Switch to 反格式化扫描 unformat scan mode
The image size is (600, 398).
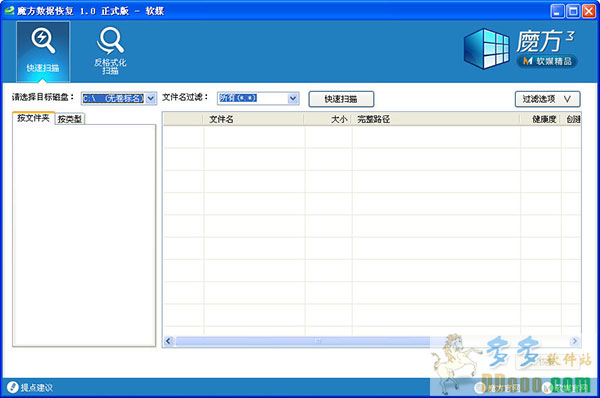pos(110,51)
